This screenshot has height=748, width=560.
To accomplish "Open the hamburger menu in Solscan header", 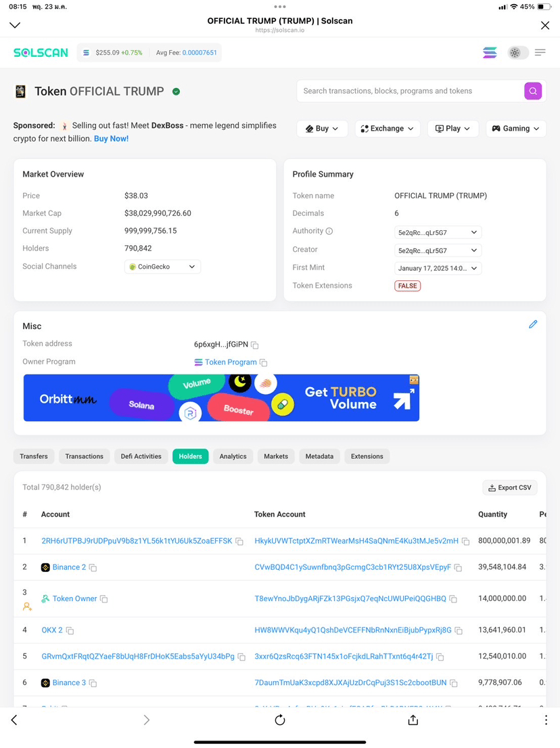I will click(540, 53).
